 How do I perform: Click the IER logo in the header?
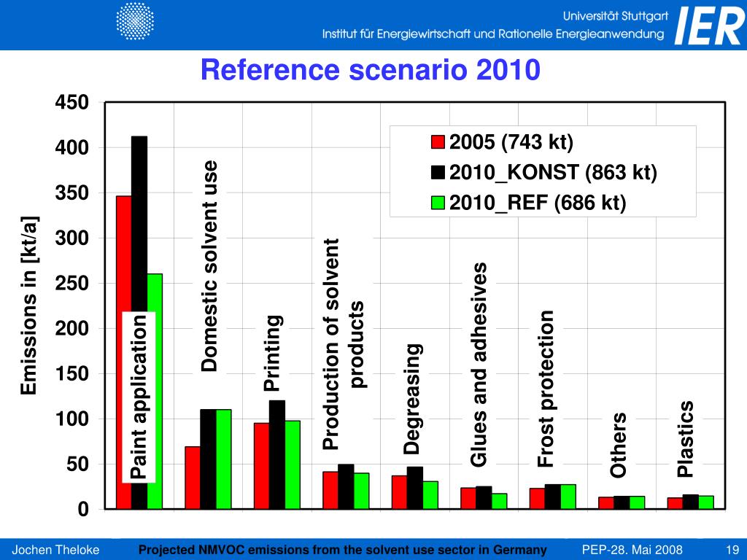tap(711, 26)
